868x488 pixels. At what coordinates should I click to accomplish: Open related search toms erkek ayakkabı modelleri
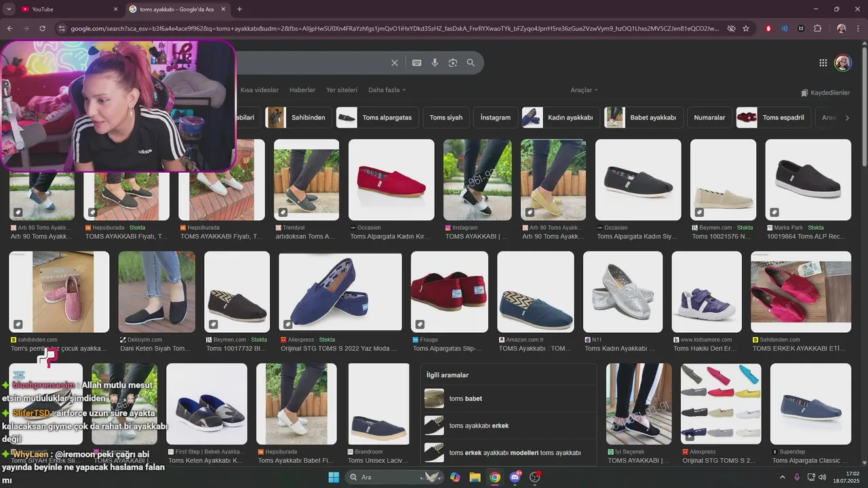[509, 453]
